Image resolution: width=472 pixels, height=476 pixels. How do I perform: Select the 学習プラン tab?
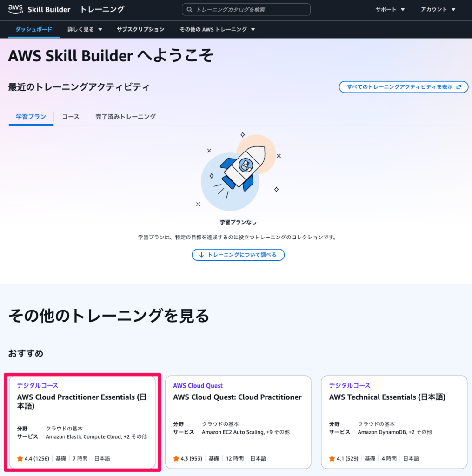pyautogui.click(x=31, y=117)
